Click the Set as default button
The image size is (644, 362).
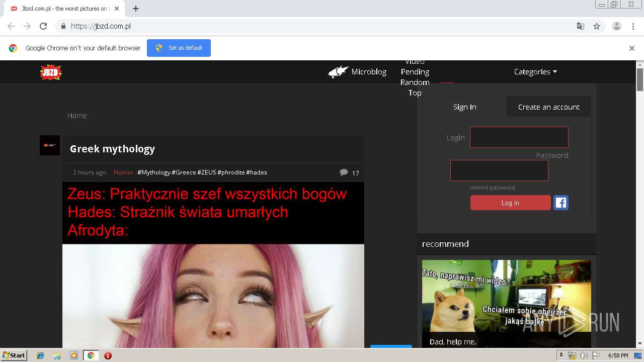tap(179, 48)
